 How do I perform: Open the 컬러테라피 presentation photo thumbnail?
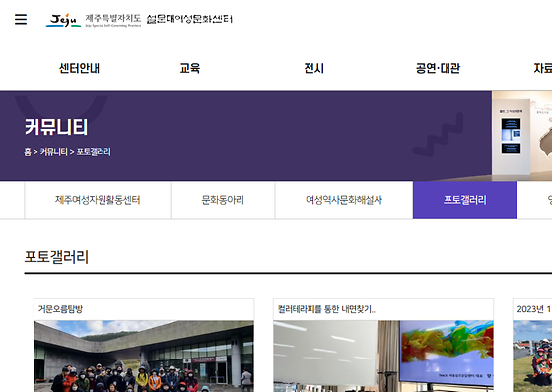click(x=383, y=357)
